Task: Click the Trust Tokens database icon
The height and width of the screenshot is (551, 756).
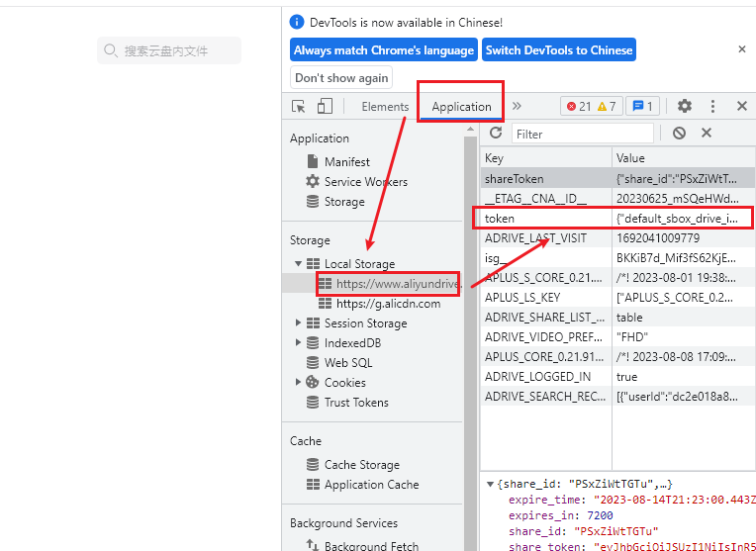Action: tap(313, 402)
